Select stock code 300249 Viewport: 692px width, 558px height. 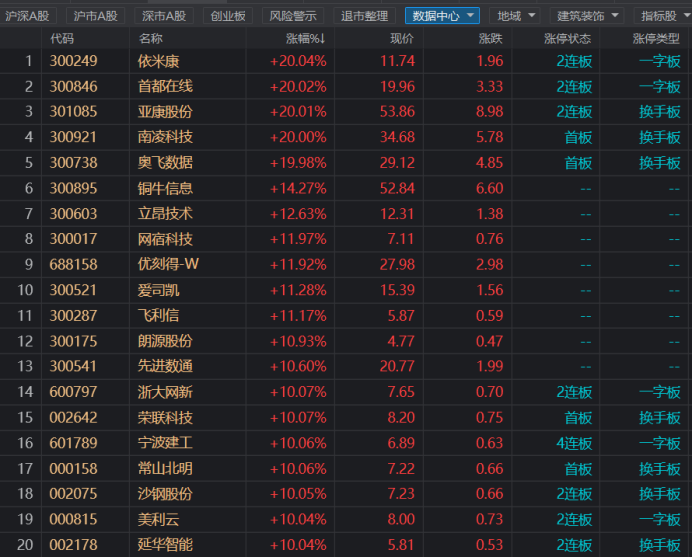[73, 61]
